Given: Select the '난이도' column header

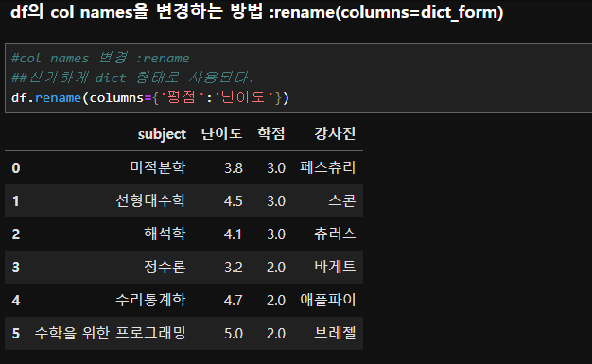Looking at the screenshot, I should [x=221, y=133].
